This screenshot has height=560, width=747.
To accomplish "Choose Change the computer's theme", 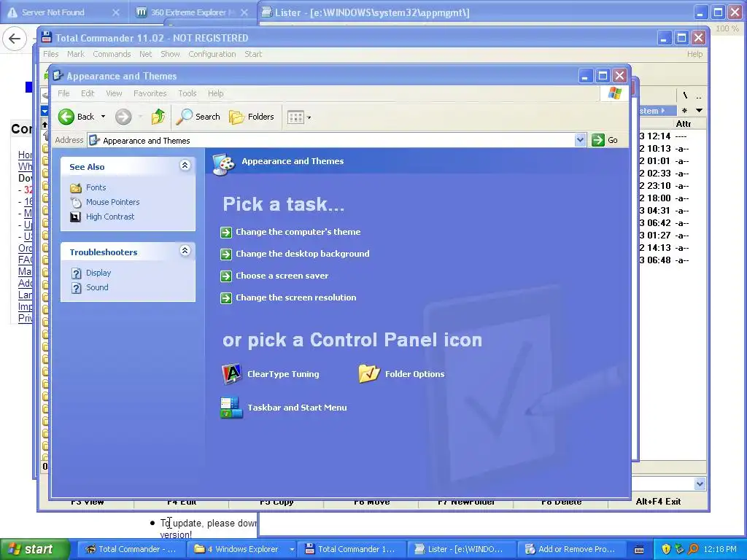I will point(298,232).
